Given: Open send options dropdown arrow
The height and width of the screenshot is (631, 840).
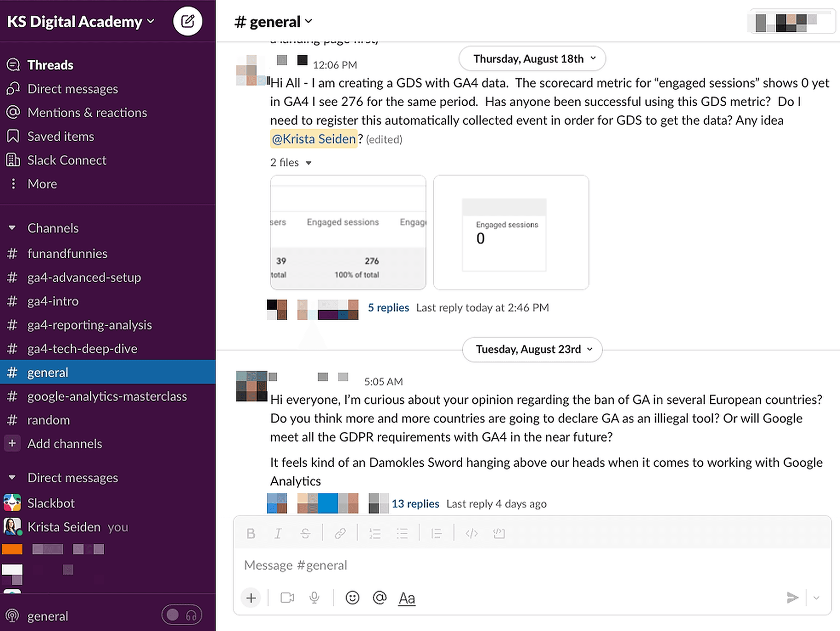Looking at the screenshot, I should [816, 598].
